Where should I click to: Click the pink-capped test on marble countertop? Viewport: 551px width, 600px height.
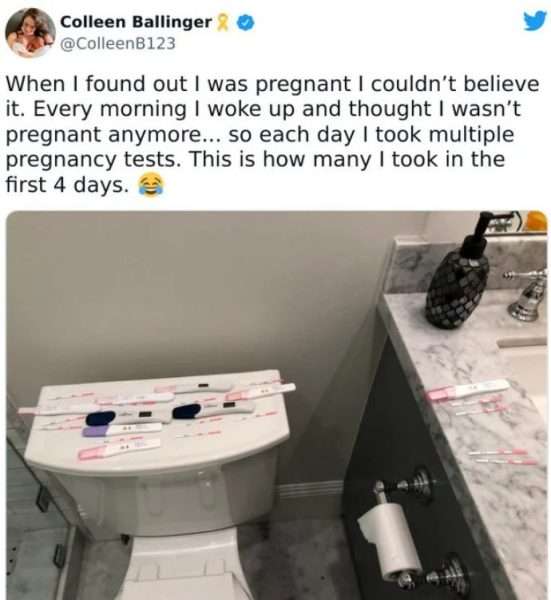[x=468, y=390]
